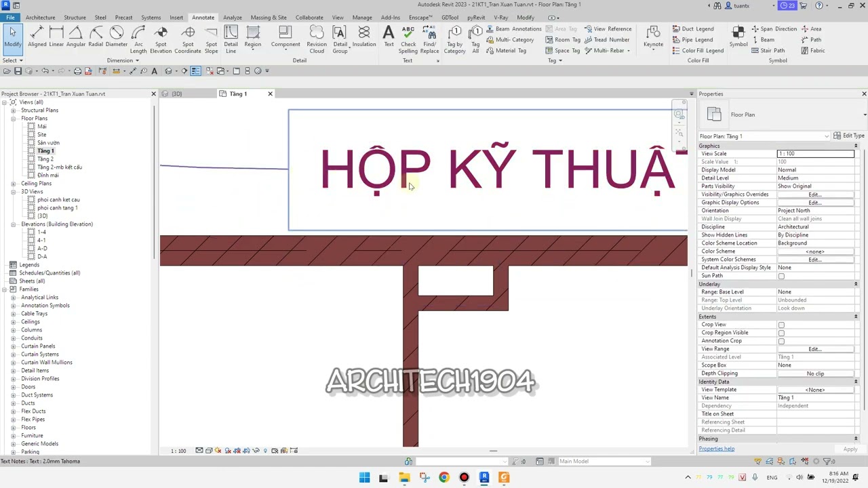Select the Diameter dimension tool
Image resolution: width=868 pixels, height=488 pixels.
click(117, 37)
